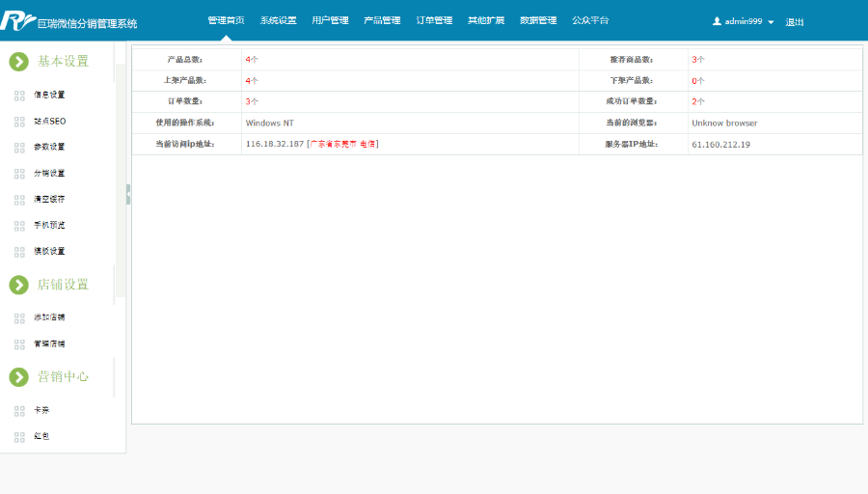
Task: Click the 产品总数 value 4个
Action: click(252, 59)
